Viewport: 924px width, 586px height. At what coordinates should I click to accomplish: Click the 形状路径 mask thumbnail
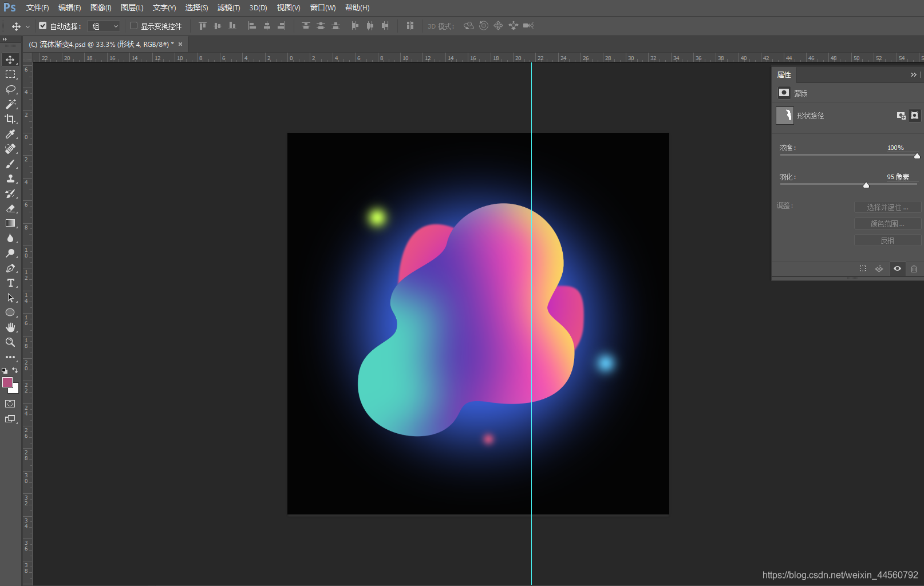pos(785,116)
